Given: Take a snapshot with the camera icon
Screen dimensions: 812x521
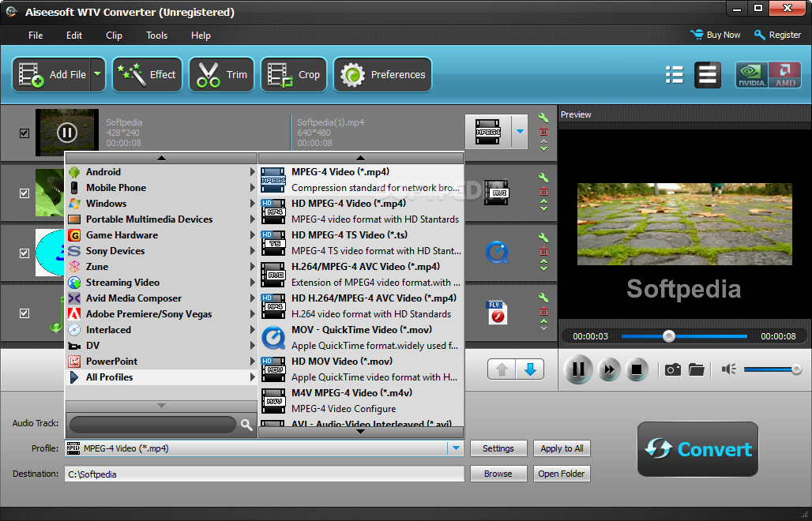Looking at the screenshot, I should tap(673, 369).
